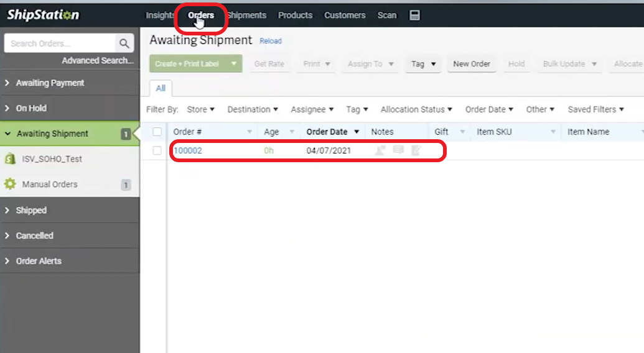Click the Reload link
Viewport: 644px width, 353px height.
point(271,41)
